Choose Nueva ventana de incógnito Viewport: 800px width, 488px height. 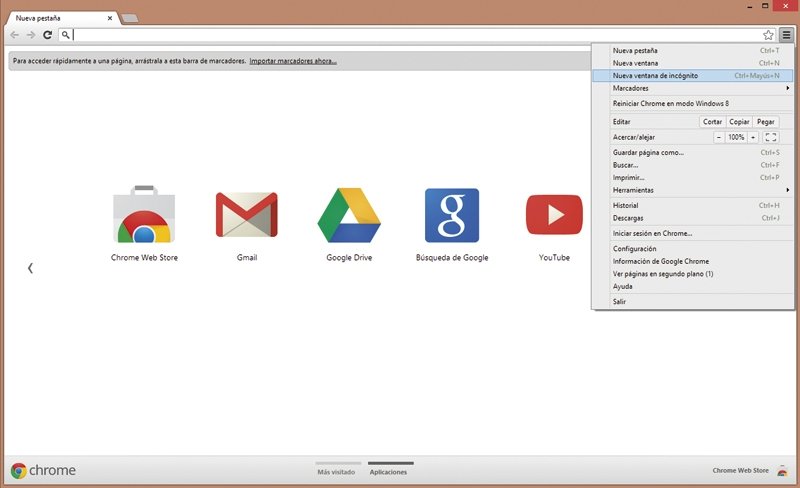[692, 76]
